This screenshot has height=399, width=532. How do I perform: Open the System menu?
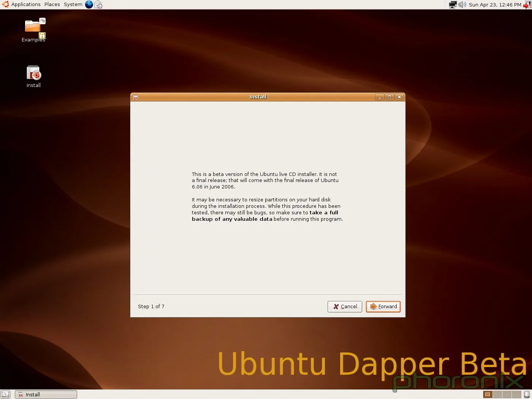(x=73, y=5)
